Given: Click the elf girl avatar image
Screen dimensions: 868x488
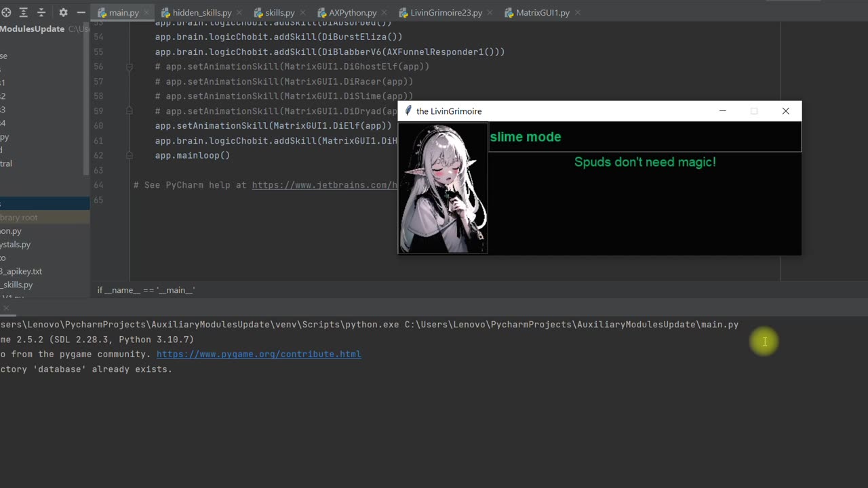Looking at the screenshot, I should click(x=443, y=188).
